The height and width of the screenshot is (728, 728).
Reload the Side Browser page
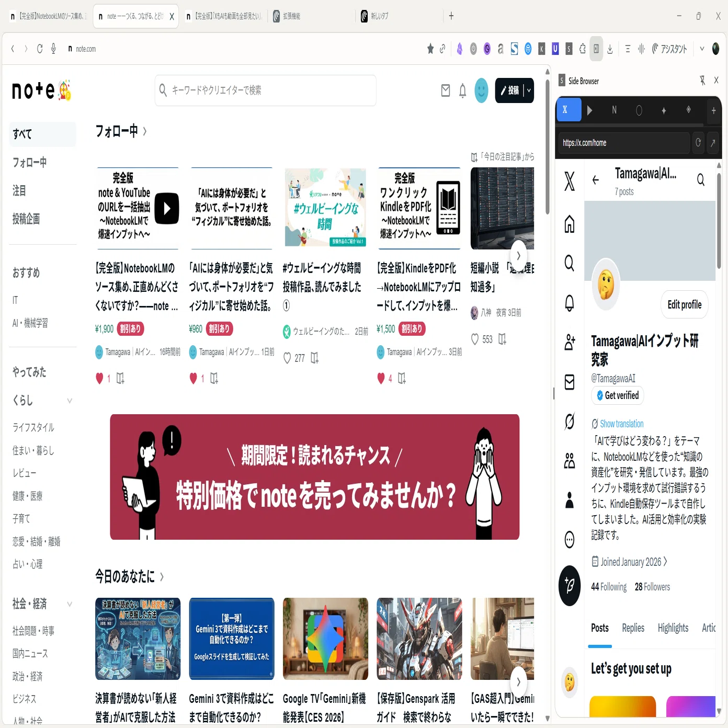pyautogui.click(x=698, y=143)
